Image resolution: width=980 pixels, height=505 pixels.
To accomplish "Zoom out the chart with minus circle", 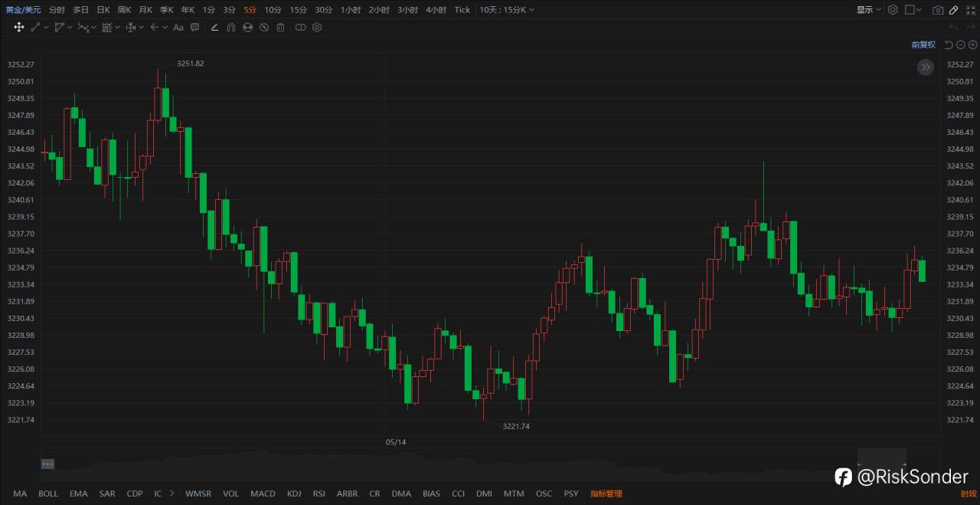I will (961, 44).
